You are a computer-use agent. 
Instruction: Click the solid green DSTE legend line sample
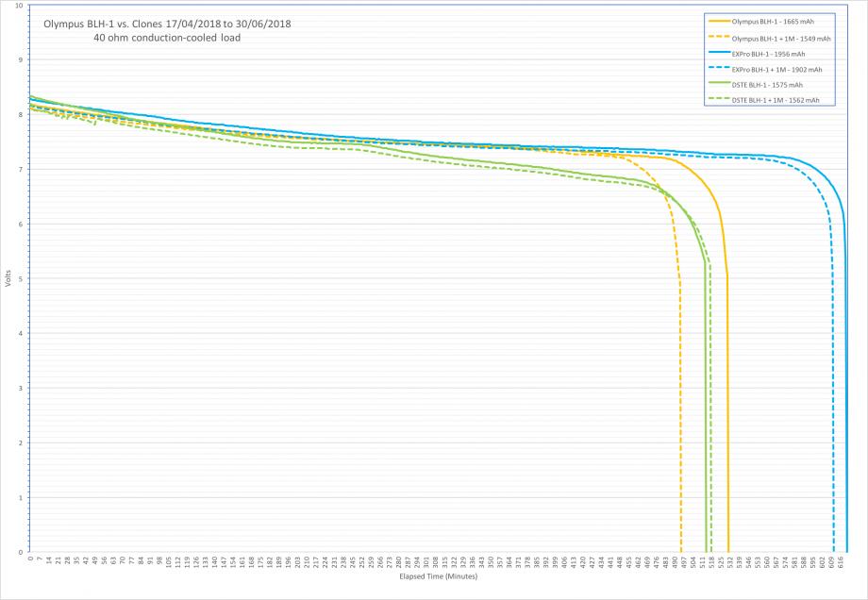[717, 84]
